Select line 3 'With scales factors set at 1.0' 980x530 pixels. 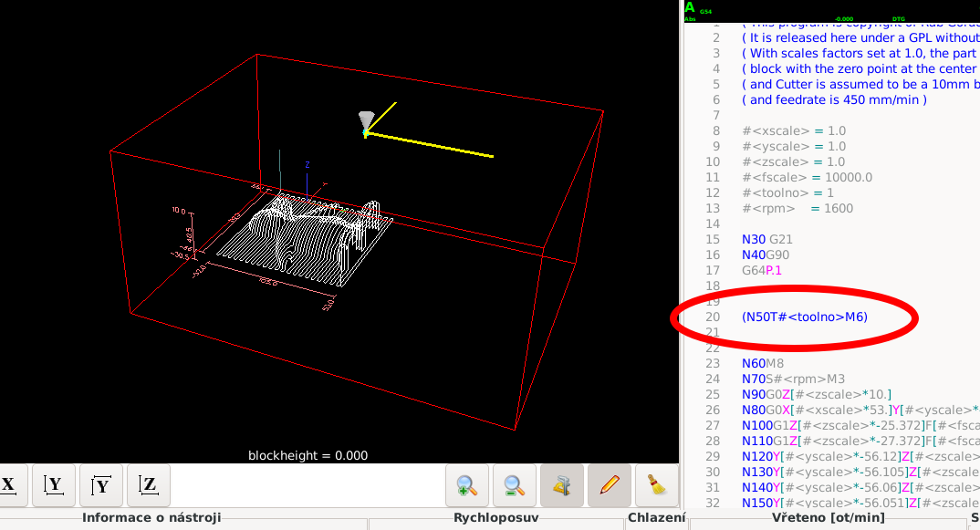860,54
